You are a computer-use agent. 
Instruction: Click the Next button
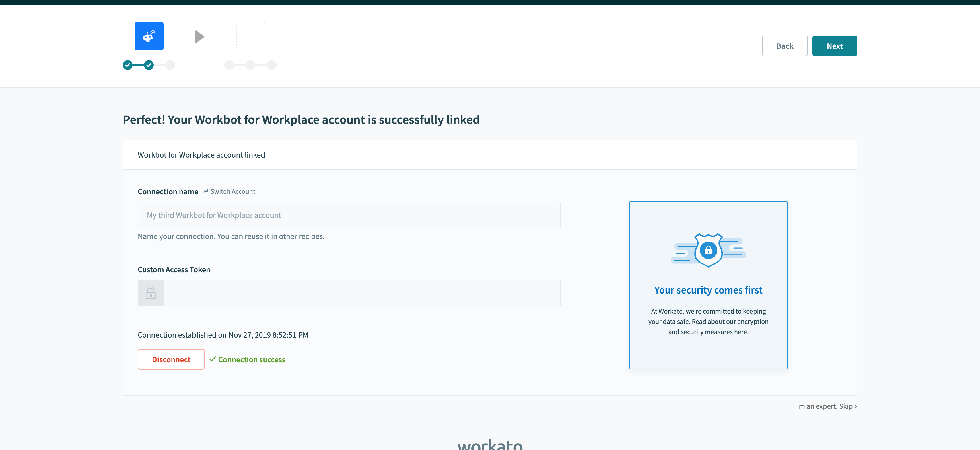(835, 46)
